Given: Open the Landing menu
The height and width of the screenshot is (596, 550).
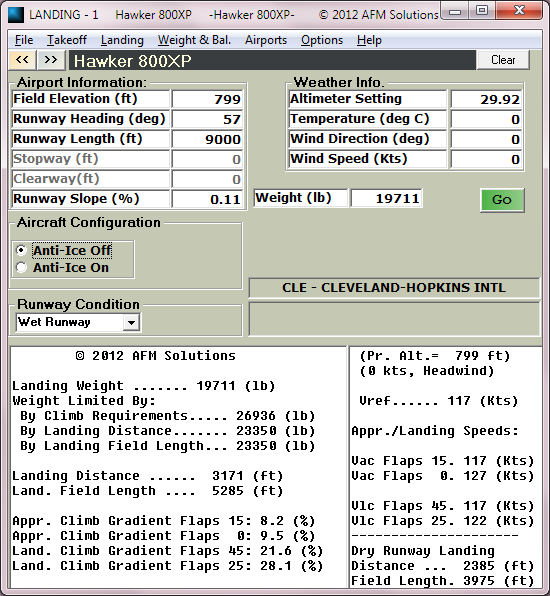Looking at the screenshot, I should pos(122,40).
